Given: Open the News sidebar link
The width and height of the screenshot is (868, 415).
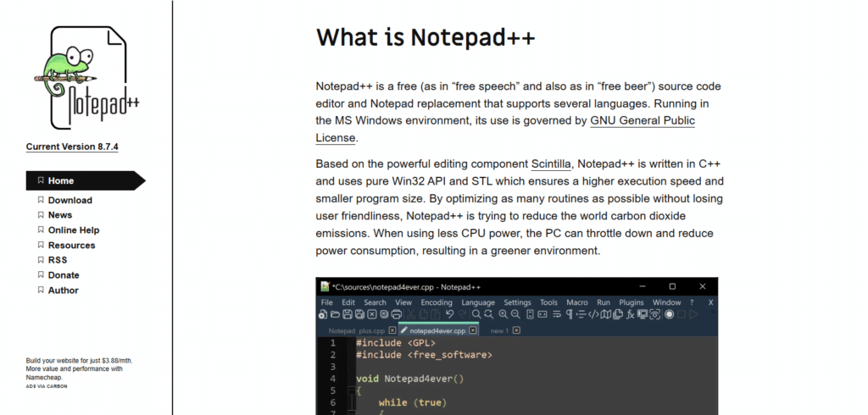Looking at the screenshot, I should (60, 215).
